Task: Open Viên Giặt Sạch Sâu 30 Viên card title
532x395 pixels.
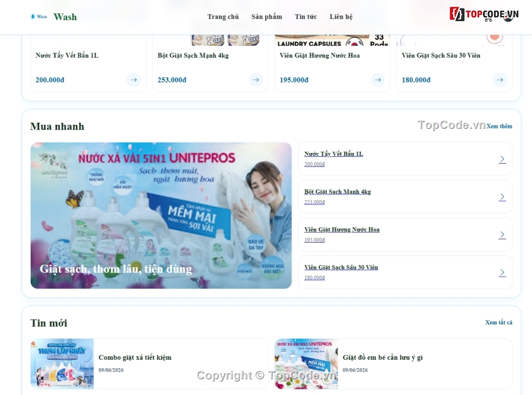Action: click(x=441, y=55)
